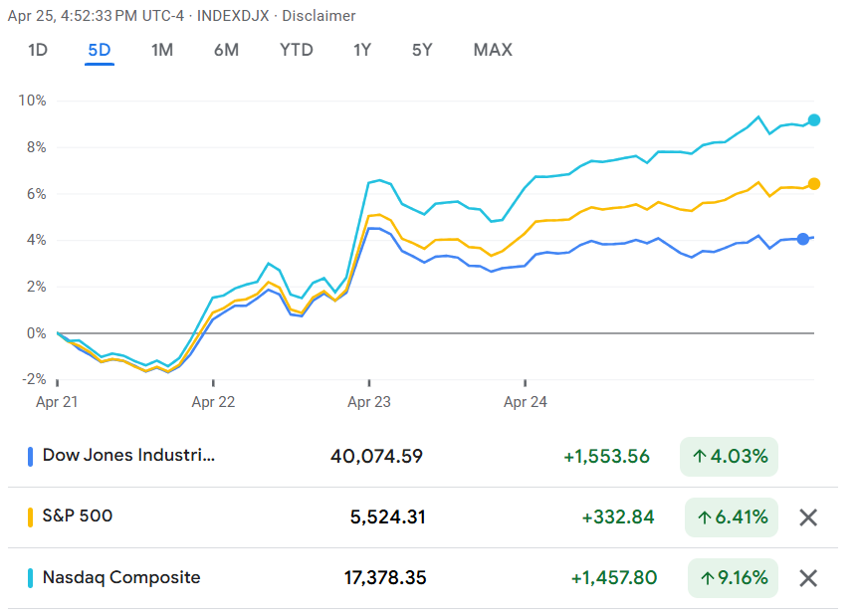Click the blue Dow Jones color marker
Viewport: 858px width, 616px height.
pyautogui.click(x=30, y=457)
